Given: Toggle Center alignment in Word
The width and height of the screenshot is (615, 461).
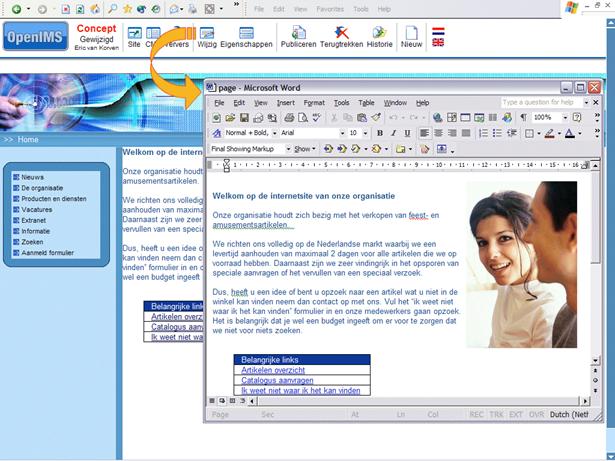Looking at the screenshot, I should pyautogui.click(x=438, y=133).
